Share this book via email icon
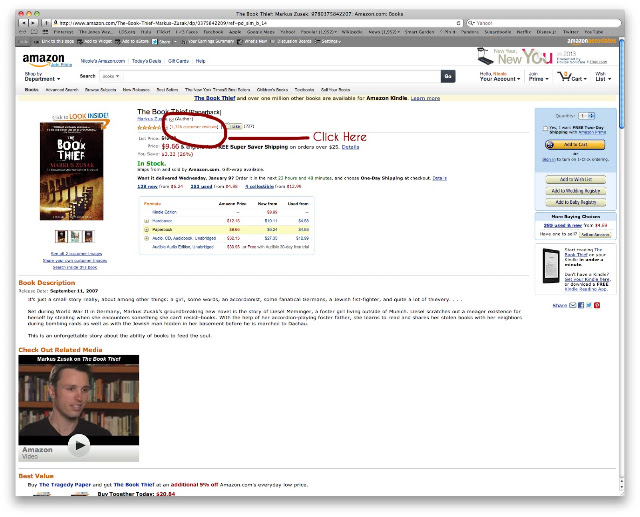 click(573, 305)
